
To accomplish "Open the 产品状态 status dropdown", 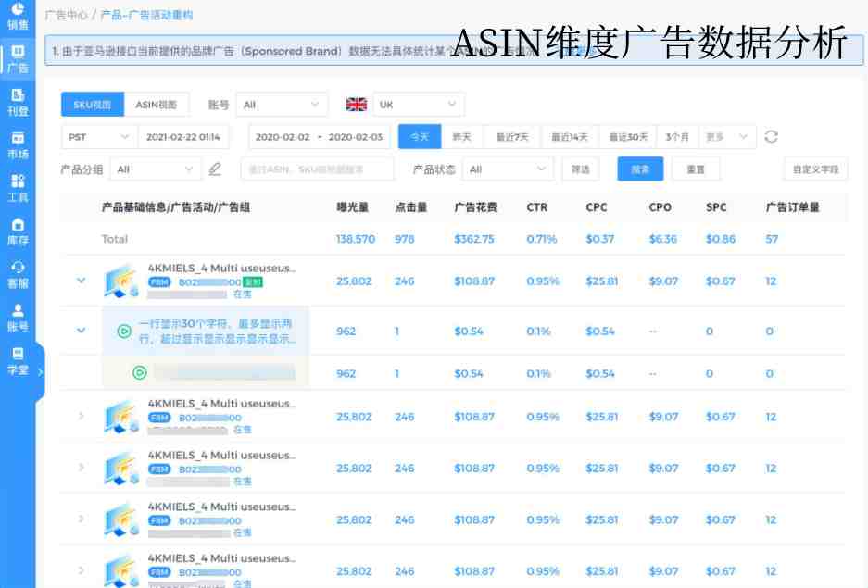I will pos(507,169).
